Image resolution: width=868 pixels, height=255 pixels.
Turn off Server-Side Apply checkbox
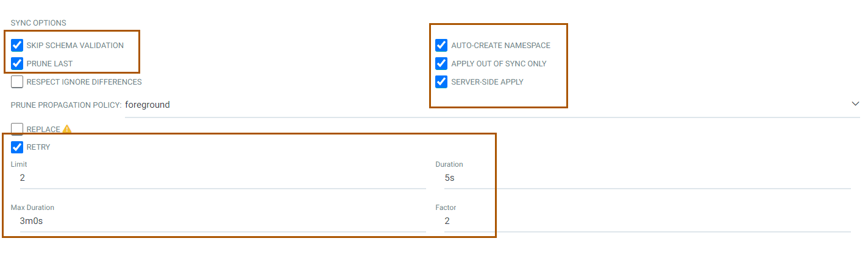coord(441,82)
